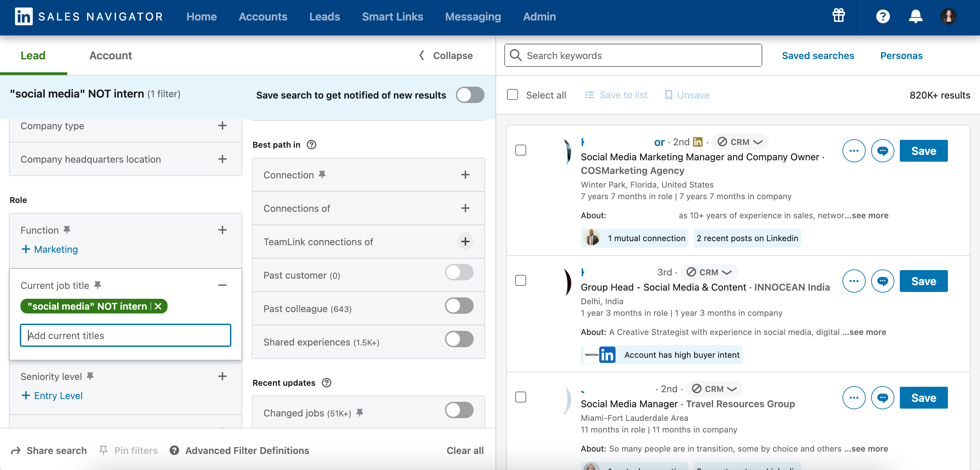Select the INNOCEAN India lead checkbox
The width and height of the screenshot is (980, 470).
(520, 280)
